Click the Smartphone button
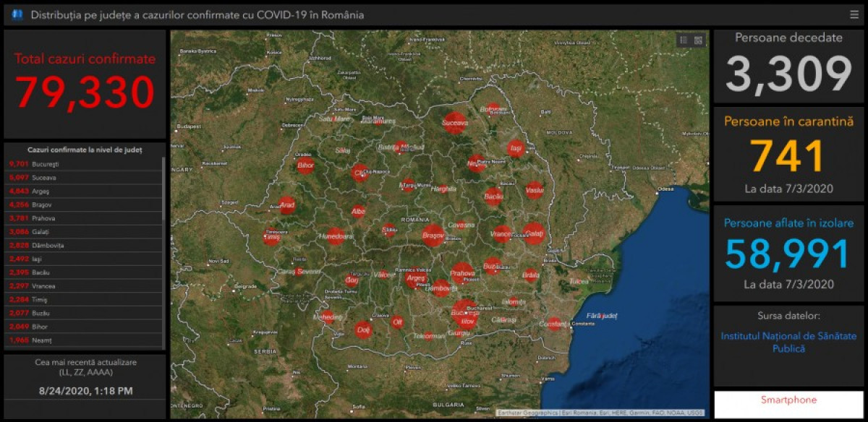Image resolution: width=868 pixels, height=422 pixels. (788, 400)
